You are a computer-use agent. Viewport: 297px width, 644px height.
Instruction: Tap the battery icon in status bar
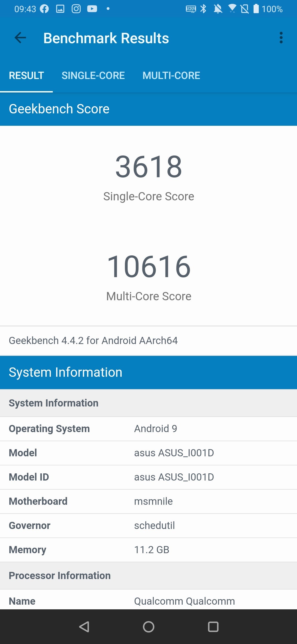tap(256, 9)
